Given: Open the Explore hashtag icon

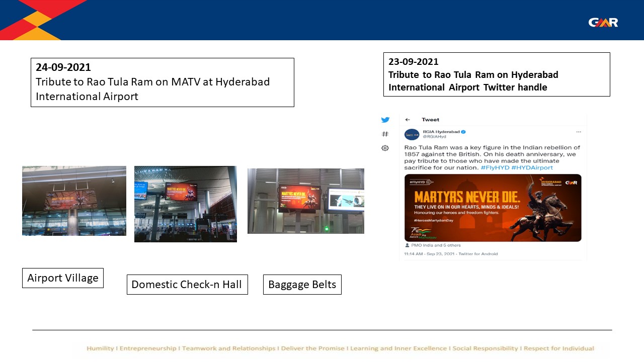Looking at the screenshot, I should pyautogui.click(x=385, y=134).
